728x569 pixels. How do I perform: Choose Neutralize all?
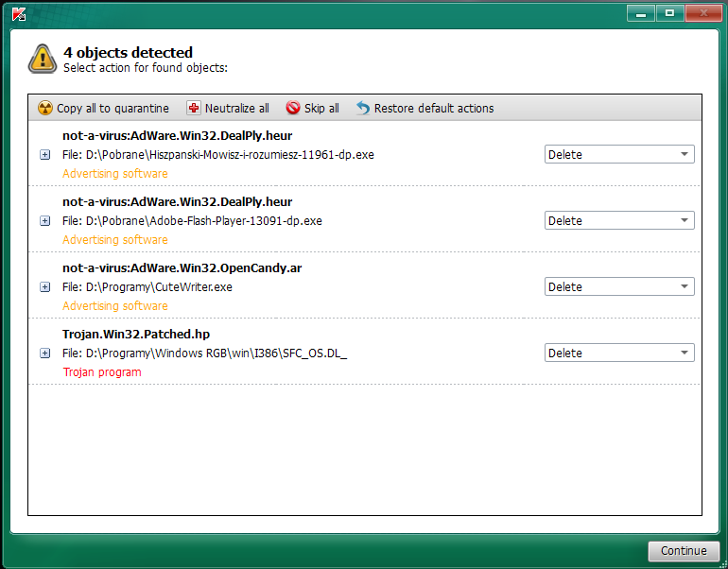click(228, 108)
